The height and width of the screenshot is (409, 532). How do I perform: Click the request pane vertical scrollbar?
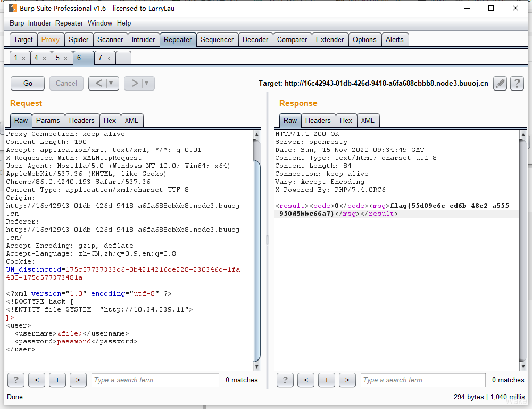(x=257, y=261)
